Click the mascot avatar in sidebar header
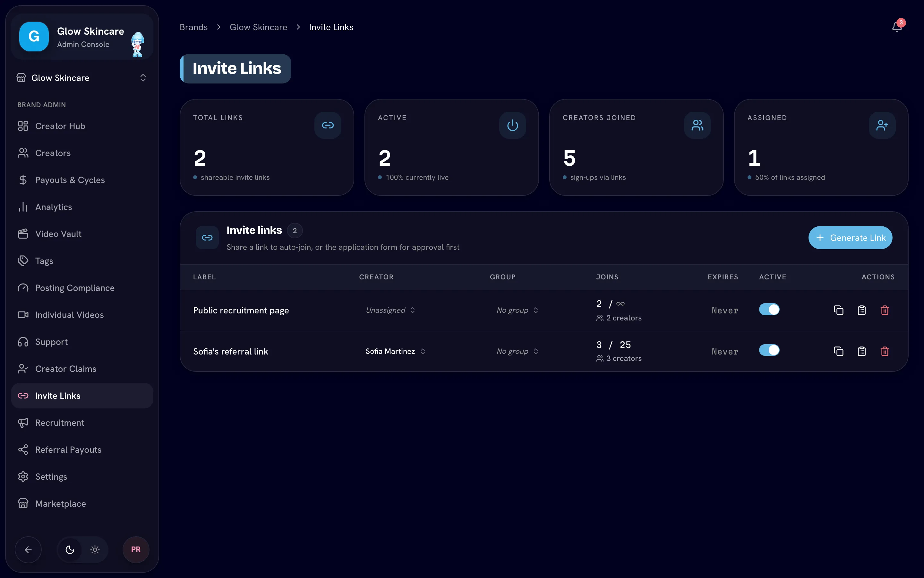Image resolution: width=924 pixels, height=578 pixels. coord(137,44)
